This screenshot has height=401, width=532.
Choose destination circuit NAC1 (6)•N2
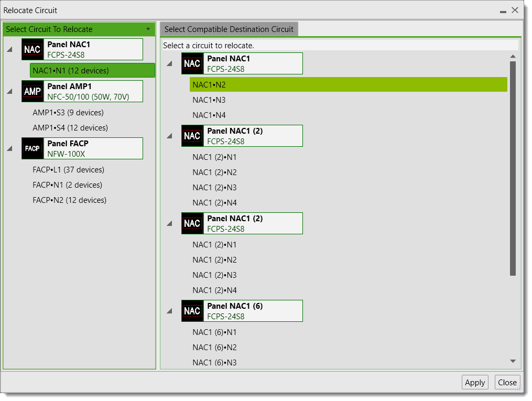(214, 348)
